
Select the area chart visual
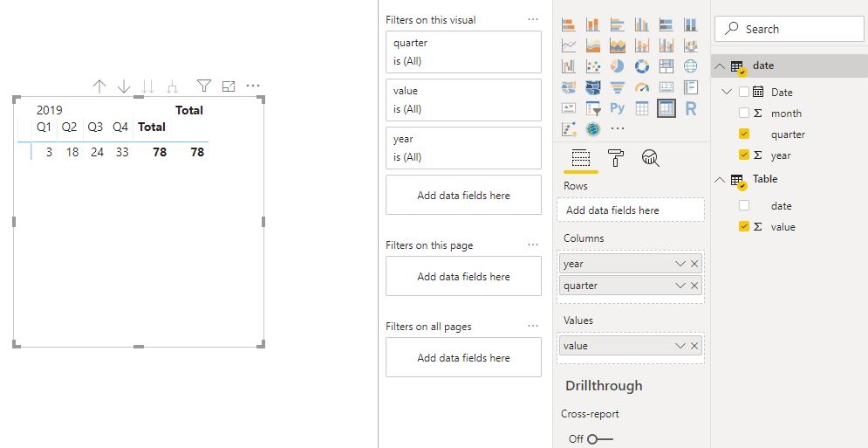[x=593, y=45]
